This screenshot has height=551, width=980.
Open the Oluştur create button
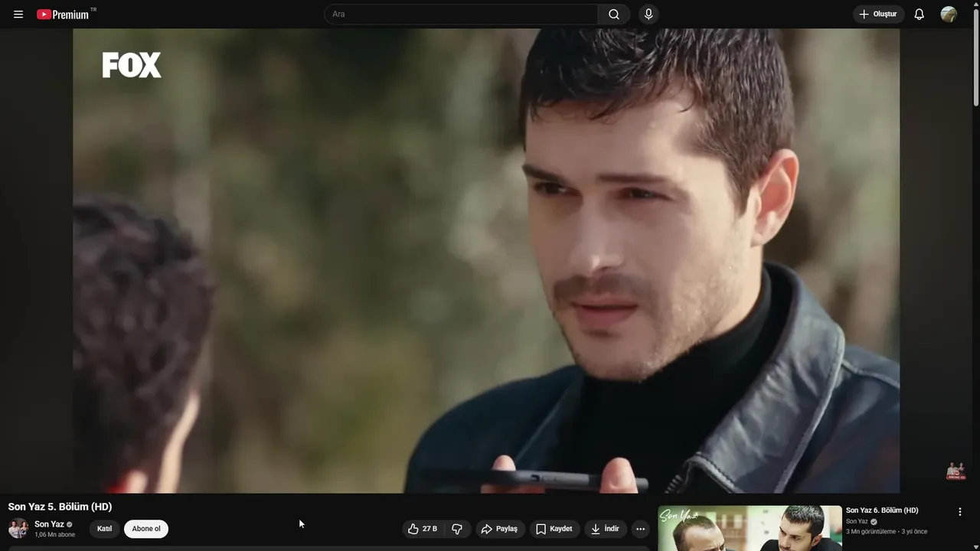pyautogui.click(x=878, y=15)
